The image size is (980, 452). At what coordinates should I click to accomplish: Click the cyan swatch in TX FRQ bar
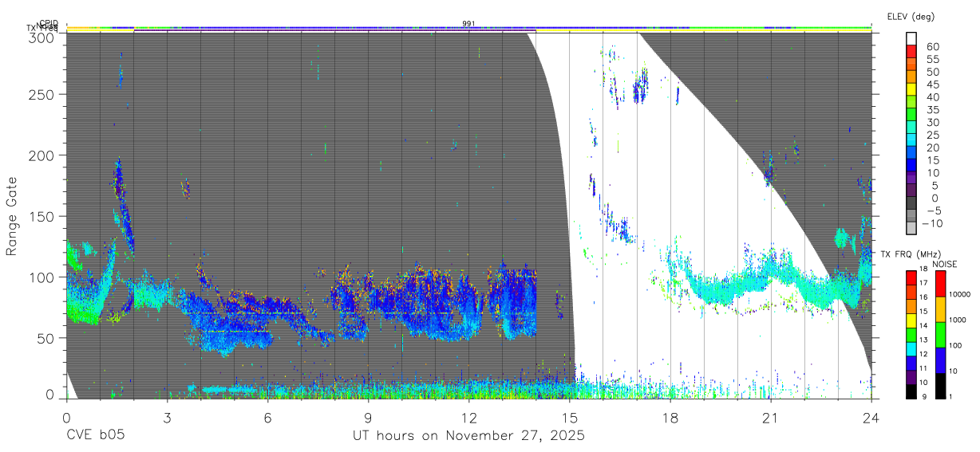pyautogui.click(x=911, y=349)
